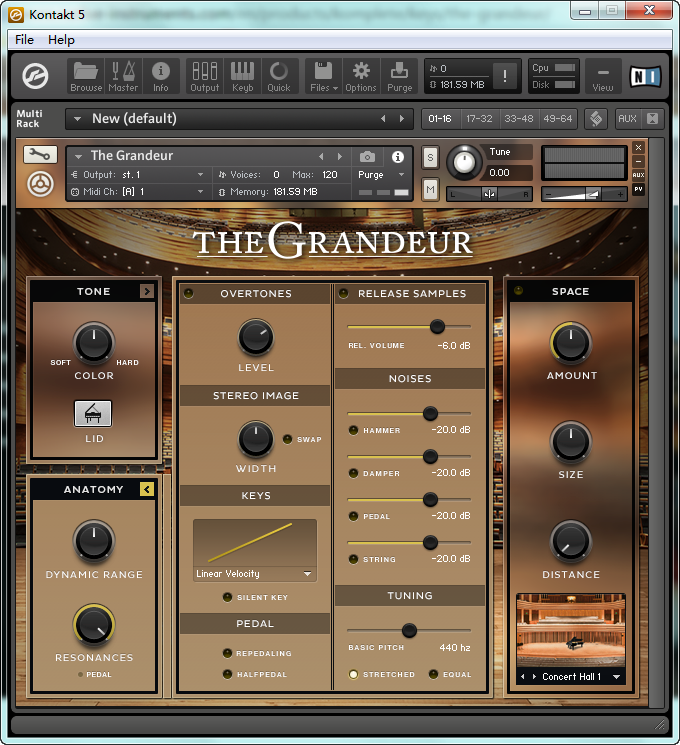Open the Browse panel

click(x=86, y=76)
